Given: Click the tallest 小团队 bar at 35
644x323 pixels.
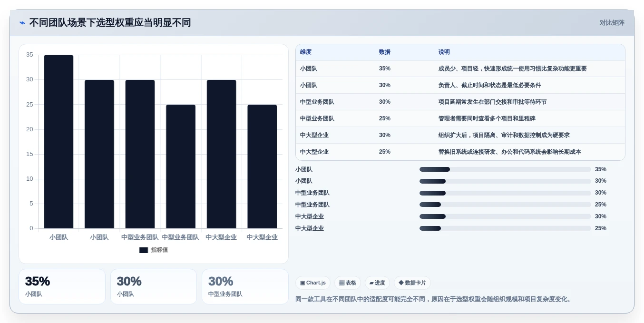Looking at the screenshot, I should coord(59,142).
